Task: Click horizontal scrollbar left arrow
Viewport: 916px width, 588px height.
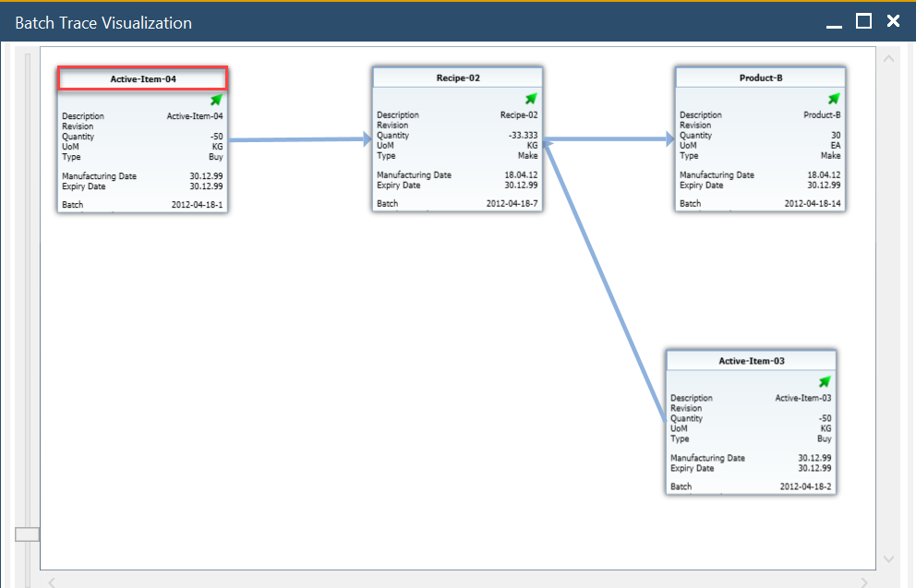Action: (x=53, y=582)
